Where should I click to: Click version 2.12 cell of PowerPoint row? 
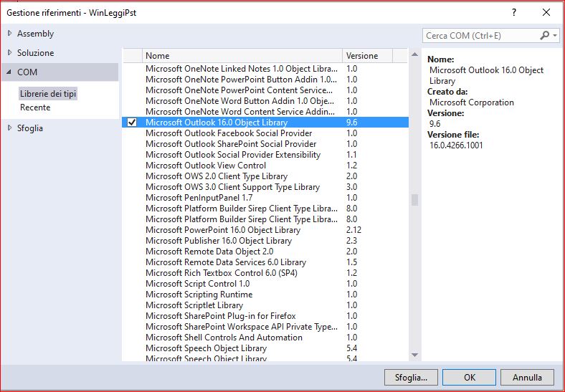[354, 230]
